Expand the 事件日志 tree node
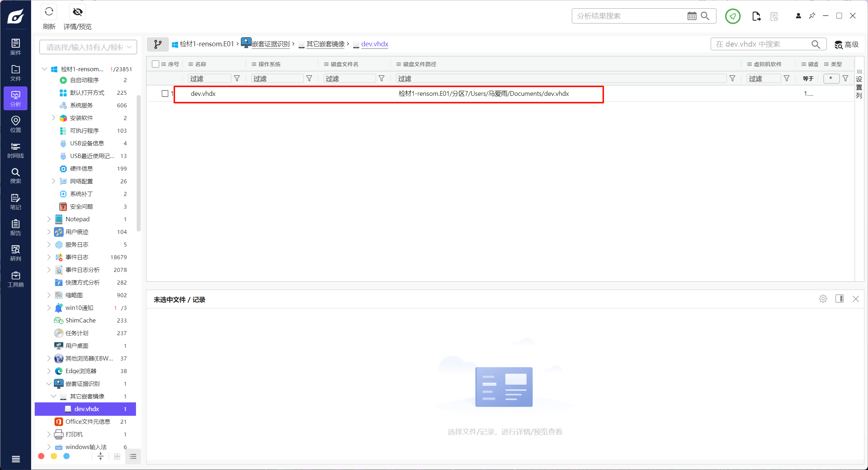Viewport: 868px width, 470px height. [49, 257]
